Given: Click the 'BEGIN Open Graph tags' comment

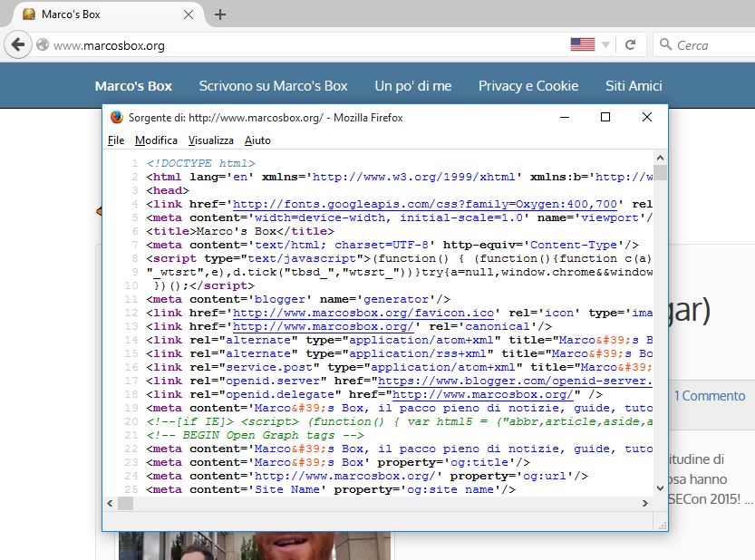Looking at the screenshot, I should click(256, 435).
